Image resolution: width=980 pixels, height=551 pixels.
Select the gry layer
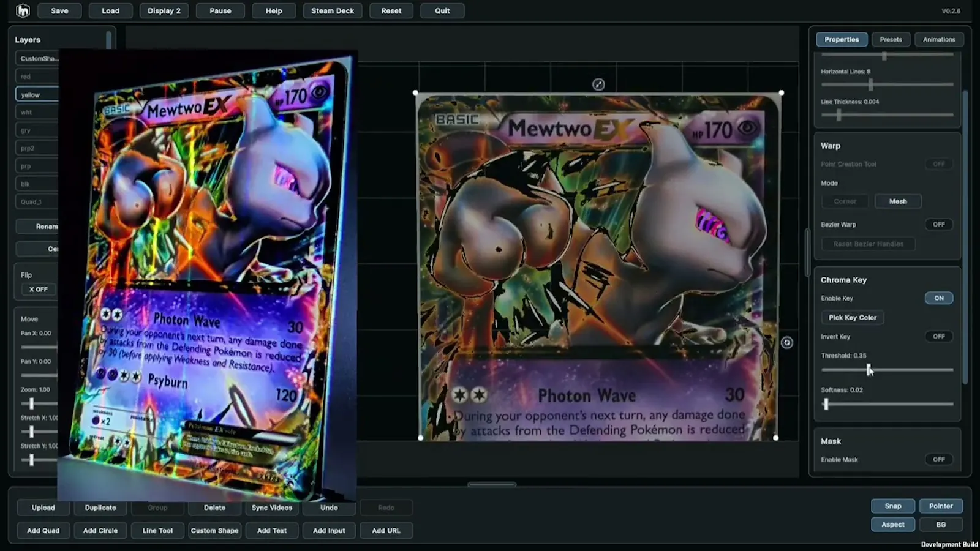(38, 130)
